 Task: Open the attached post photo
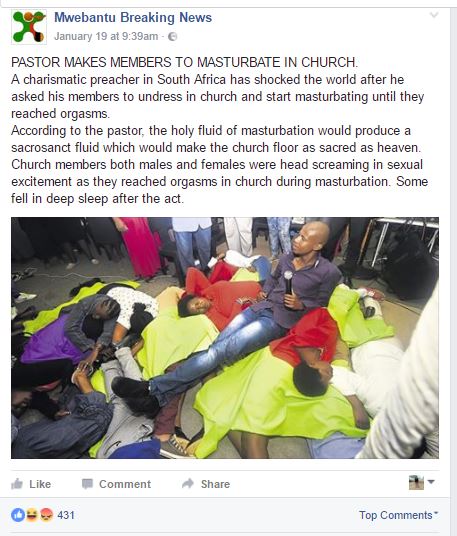pos(225,338)
